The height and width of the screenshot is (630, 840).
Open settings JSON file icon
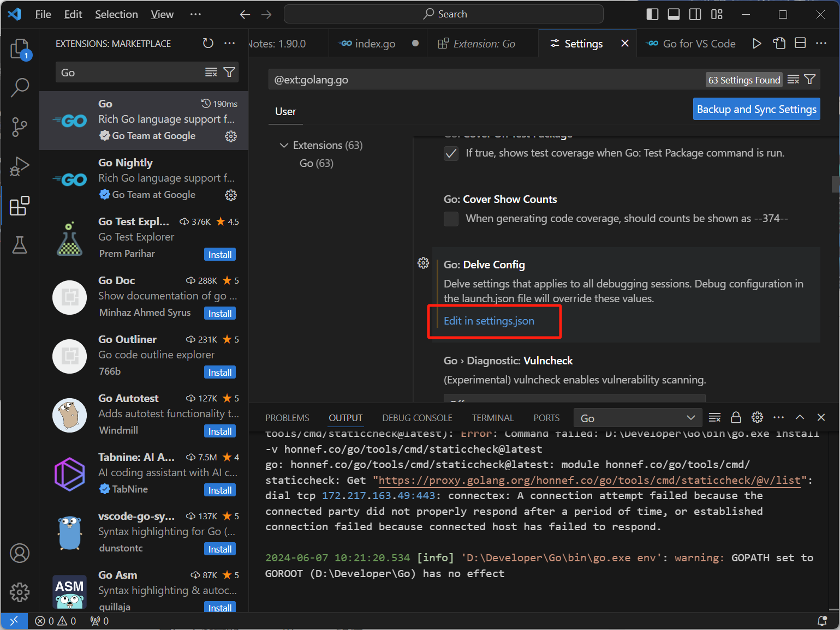click(x=779, y=43)
